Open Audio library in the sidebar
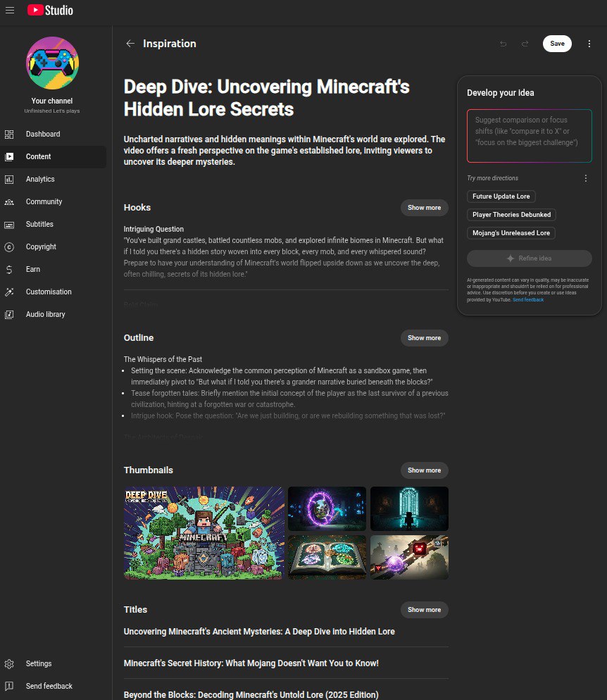607x700 pixels. (45, 315)
